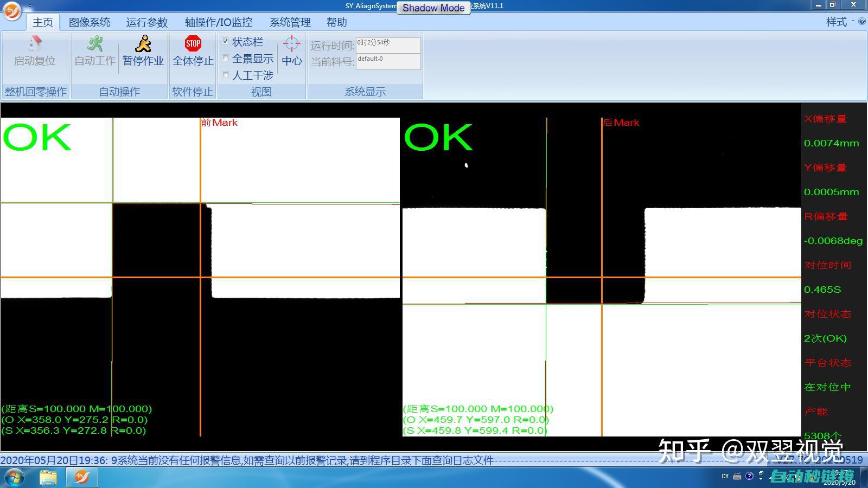The width and height of the screenshot is (868, 488).
Task: Click the 运行时间 field
Action: tap(388, 46)
